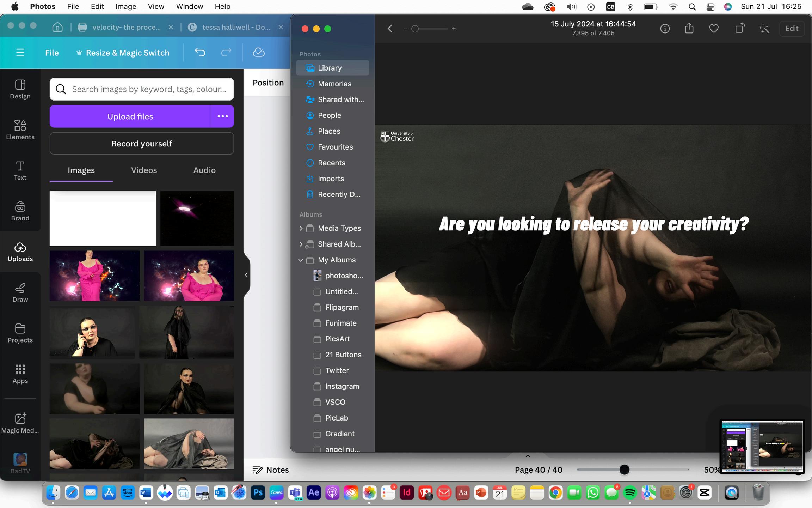Image resolution: width=812 pixels, height=508 pixels.
Task: Click the Canva cloud save status icon
Action: coord(259,53)
